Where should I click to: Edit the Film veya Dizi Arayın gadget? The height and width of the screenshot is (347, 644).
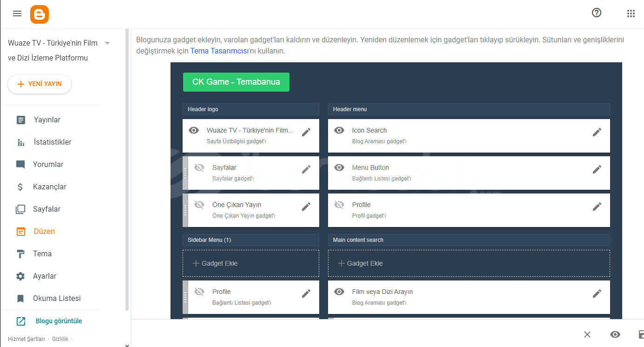597,294
